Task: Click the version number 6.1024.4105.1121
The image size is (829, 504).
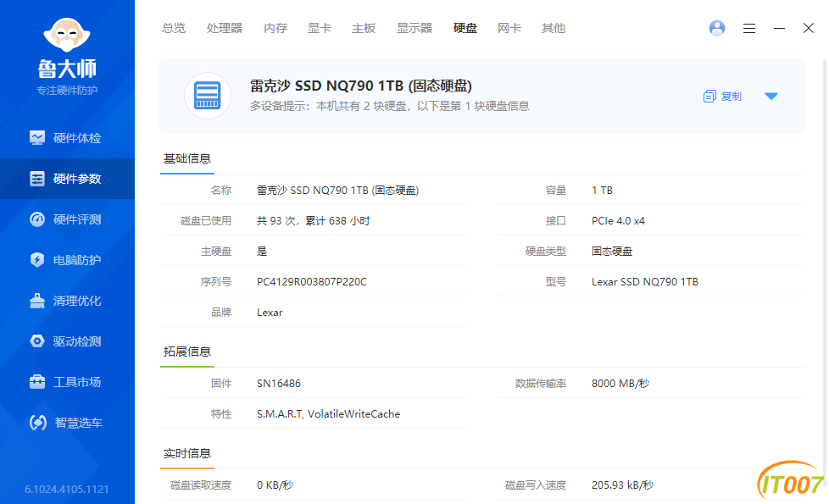Action: pos(67,490)
